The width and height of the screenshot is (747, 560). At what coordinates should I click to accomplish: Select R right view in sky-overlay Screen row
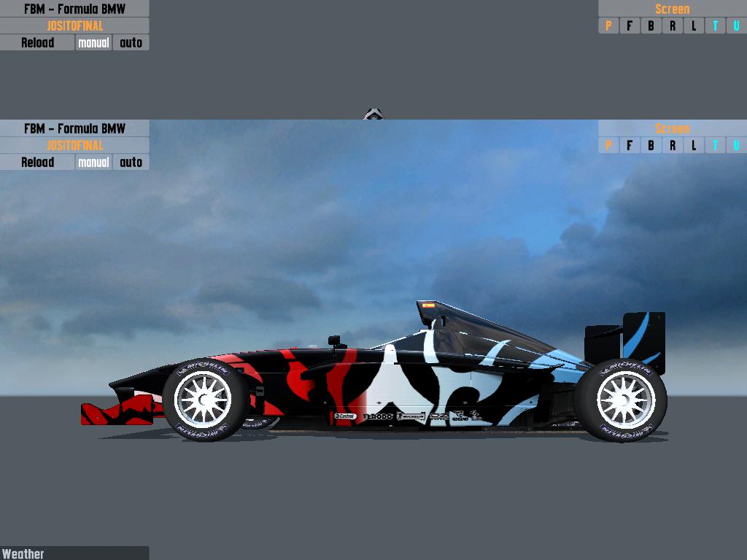pyautogui.click(x=673, y=145)
